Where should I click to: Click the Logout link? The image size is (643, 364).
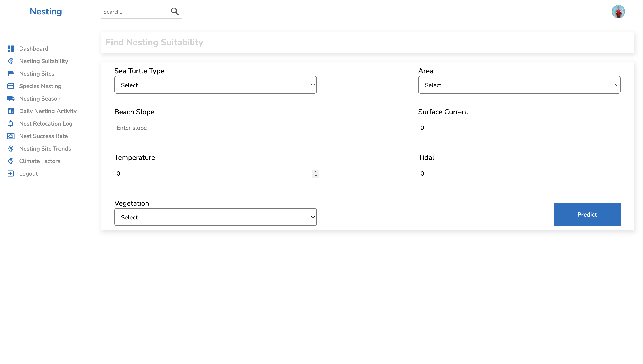pos(28,174)
